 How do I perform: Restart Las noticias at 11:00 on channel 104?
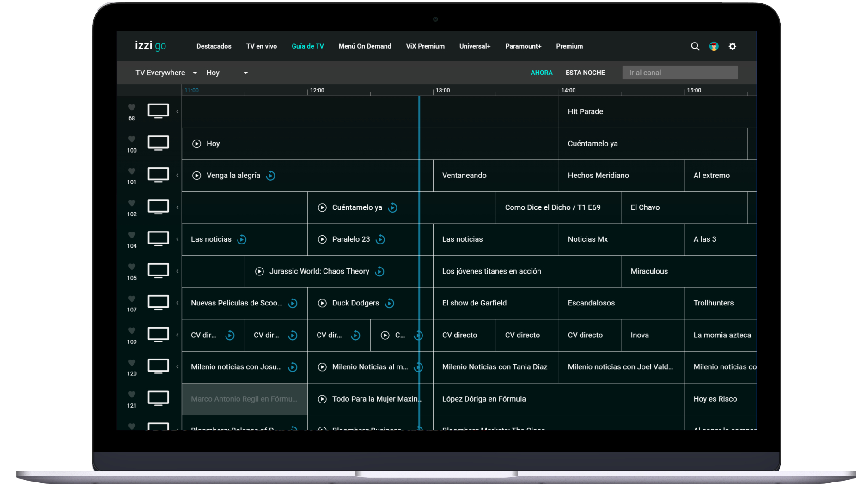click(242, 239)
